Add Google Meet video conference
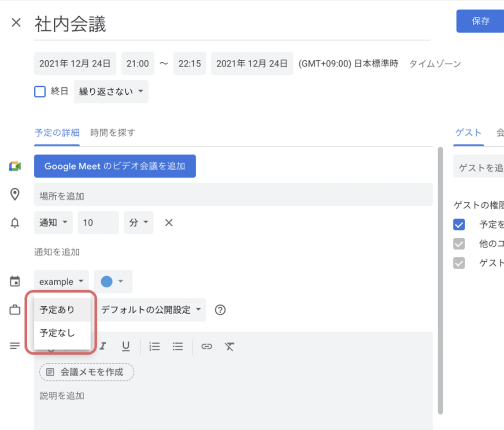 (x=115, y=166)
